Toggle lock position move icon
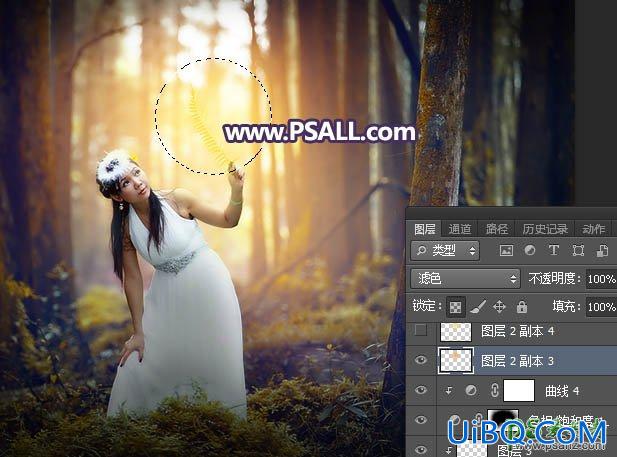This screenshot has width=617, height=457. tap(499, 307)
